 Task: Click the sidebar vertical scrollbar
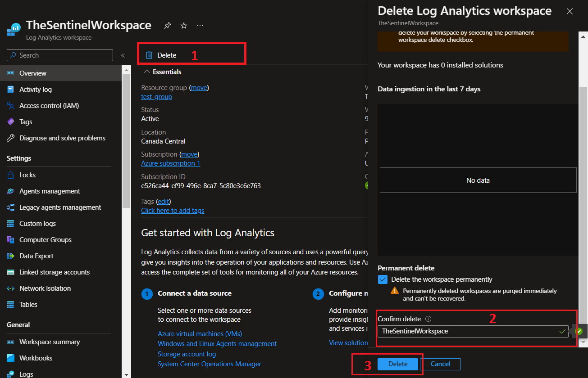click(127, 141)
